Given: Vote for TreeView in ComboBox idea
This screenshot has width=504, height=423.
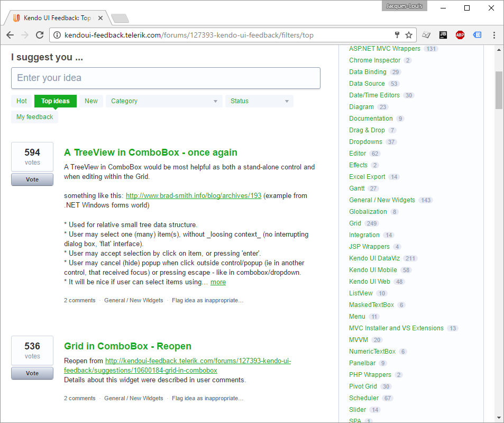Looking at the screenshot, I should (x=32, y=179).
